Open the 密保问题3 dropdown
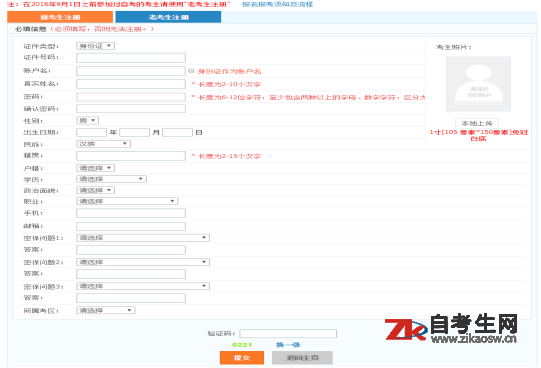541x368 pixels. (x=143, y=286)
